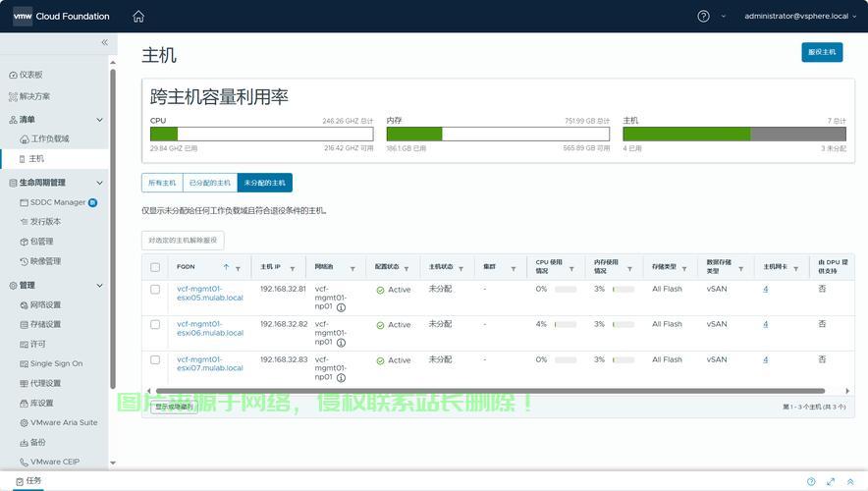This screenshot has height=491, width=868.
Task: Collapse the 生命周期管理 section in sidebar
Action: tap(99, 183)
